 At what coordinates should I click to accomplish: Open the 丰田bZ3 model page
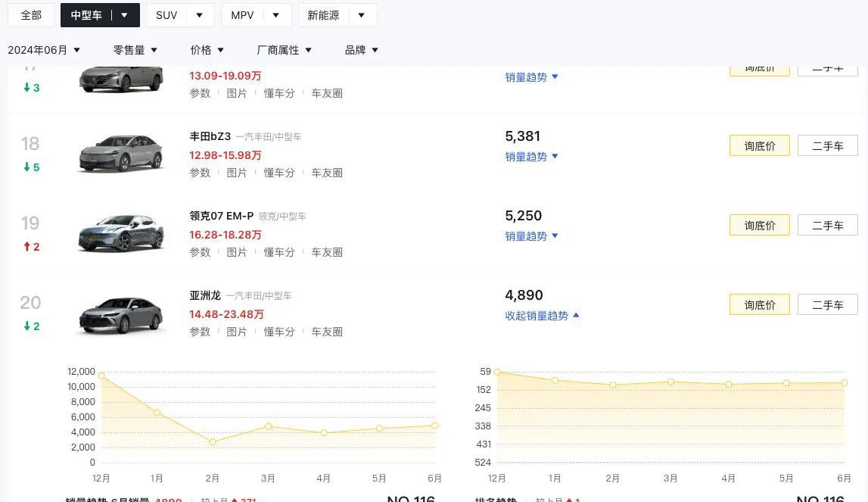(x=210, y=136)
